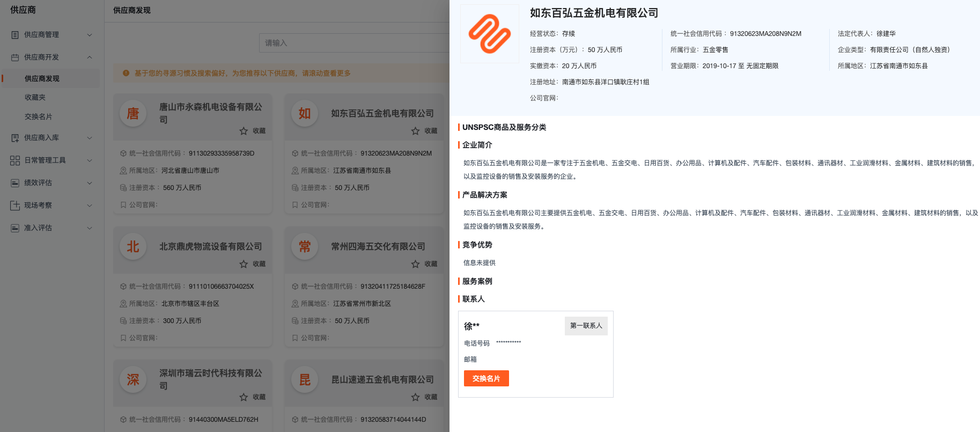Collapse the 供应商开发 menu chevron
Screen dimensions: 980x432
tap(90, 57)
